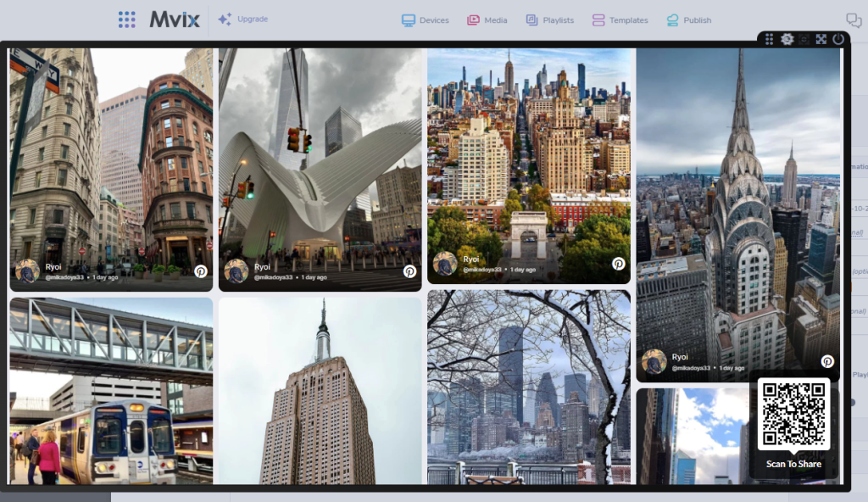Switch to the Playlists tab
This screenshot has height=502, width=868.
(549, 20)
